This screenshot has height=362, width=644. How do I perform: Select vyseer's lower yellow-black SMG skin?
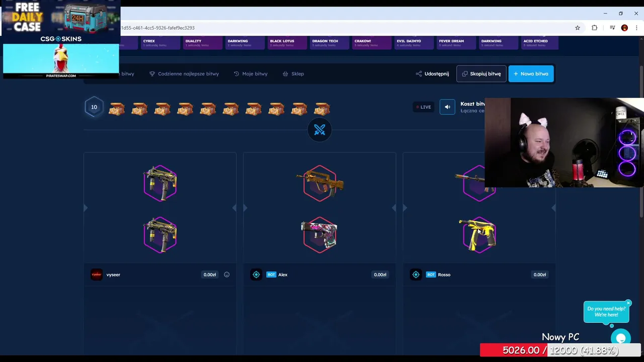pos(160,234)
